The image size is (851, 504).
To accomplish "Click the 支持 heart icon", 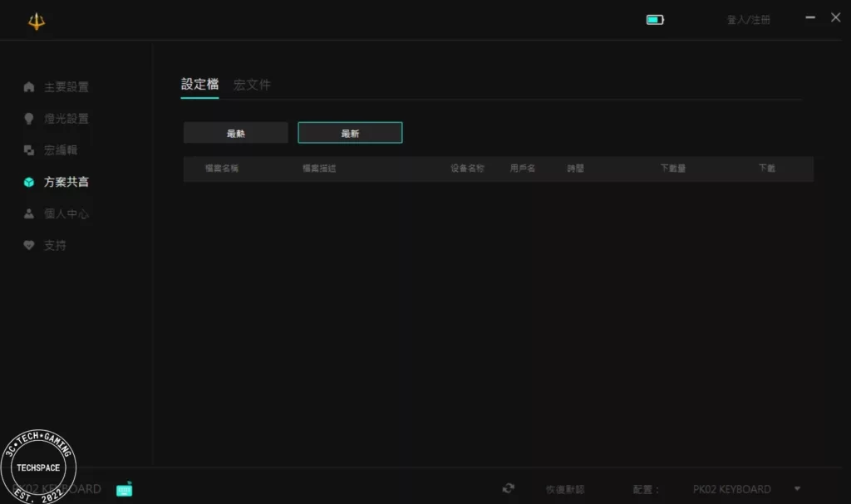I will pos(29,245).
